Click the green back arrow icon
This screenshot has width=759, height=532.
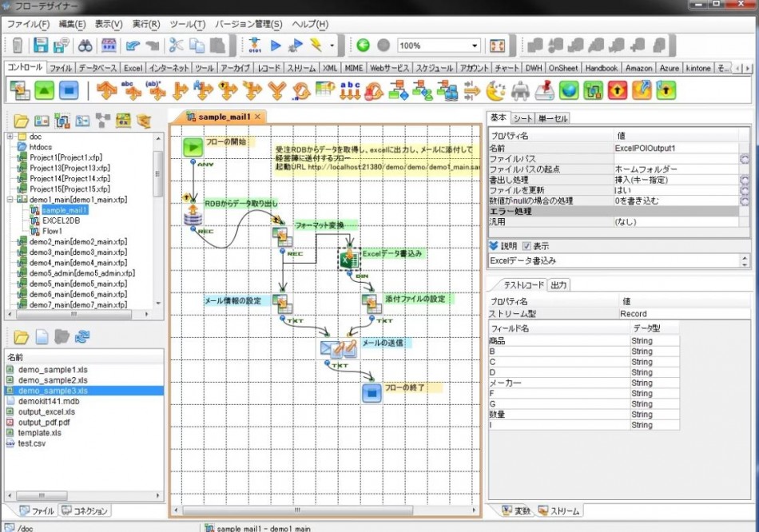tap(363, 46)
